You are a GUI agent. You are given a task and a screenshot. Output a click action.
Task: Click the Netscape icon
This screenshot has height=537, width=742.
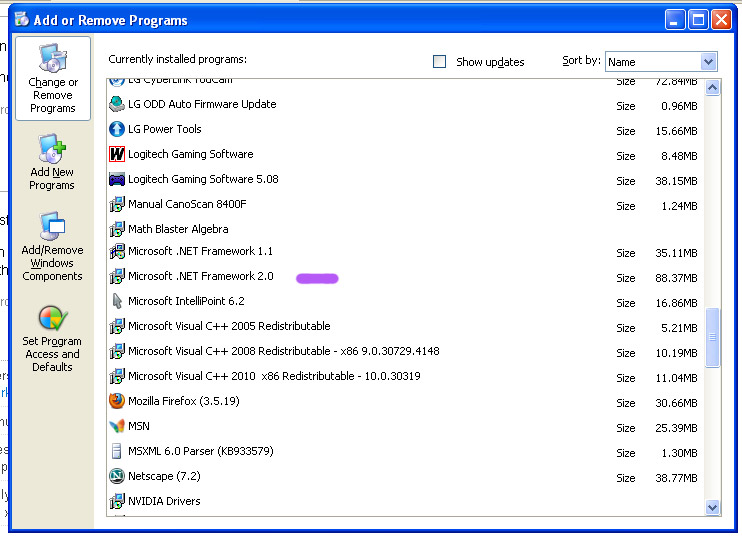[x=116, y=476]
